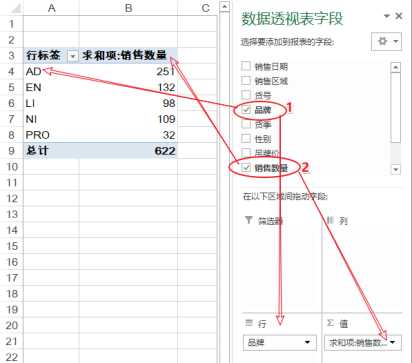Select row 22 header

click(12, 357)
